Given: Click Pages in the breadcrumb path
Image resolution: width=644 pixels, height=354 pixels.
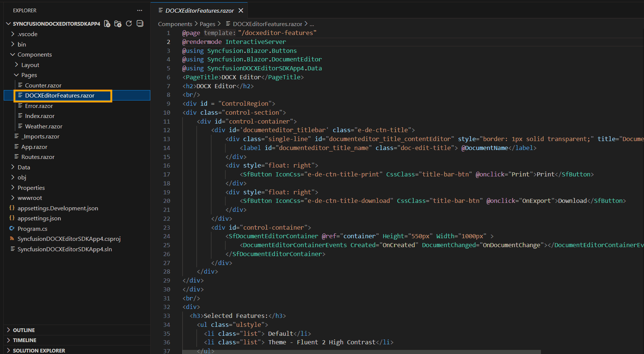Looking at the screenshot, I should pyautogui.click(x=207, y=24).
